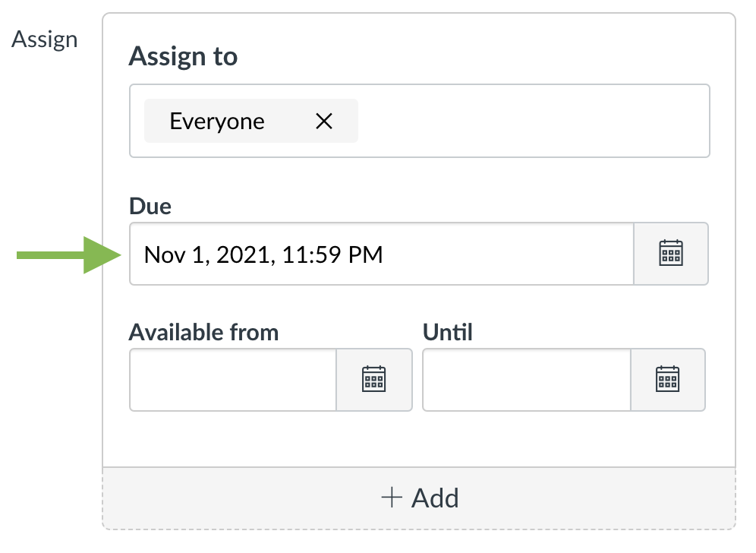This screenshot has height=553, width=756.
Task: Place cursor on Nov 1, 2021 date text
Action: [209, 254]
